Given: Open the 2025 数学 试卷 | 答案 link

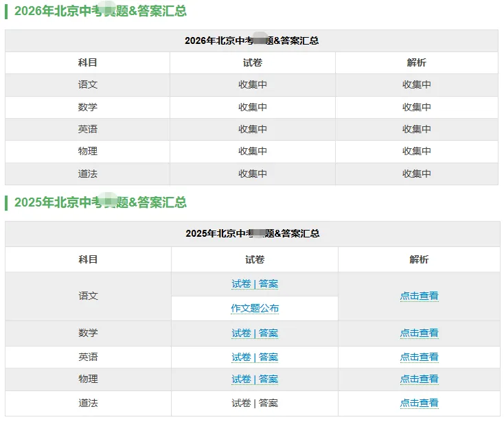Looking at the screenshot, I should click(255, 333).
